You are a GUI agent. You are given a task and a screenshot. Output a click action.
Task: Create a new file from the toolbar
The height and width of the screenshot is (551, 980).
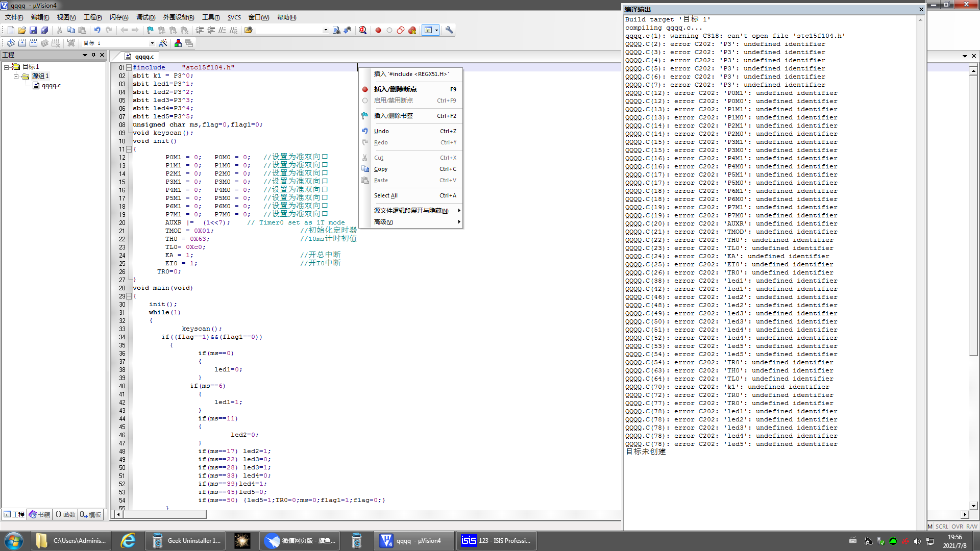click(x=11, y=30)
